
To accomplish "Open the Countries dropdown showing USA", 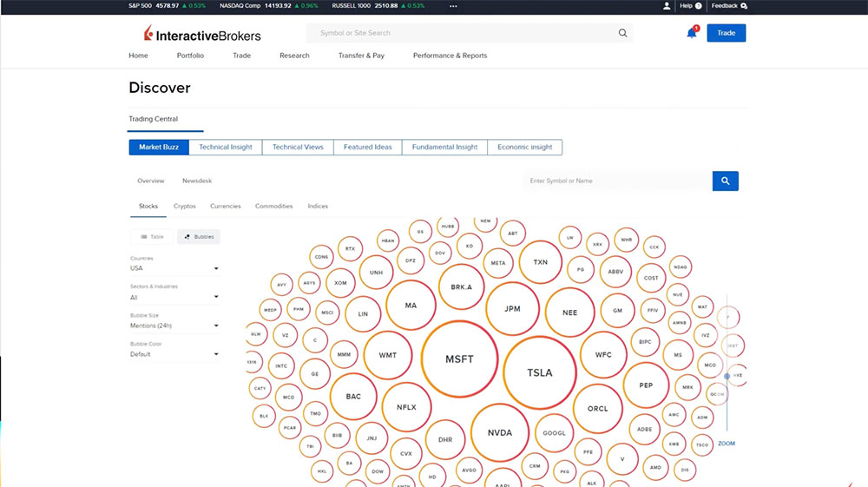I will pyautogui.click(x=174, y=268).
